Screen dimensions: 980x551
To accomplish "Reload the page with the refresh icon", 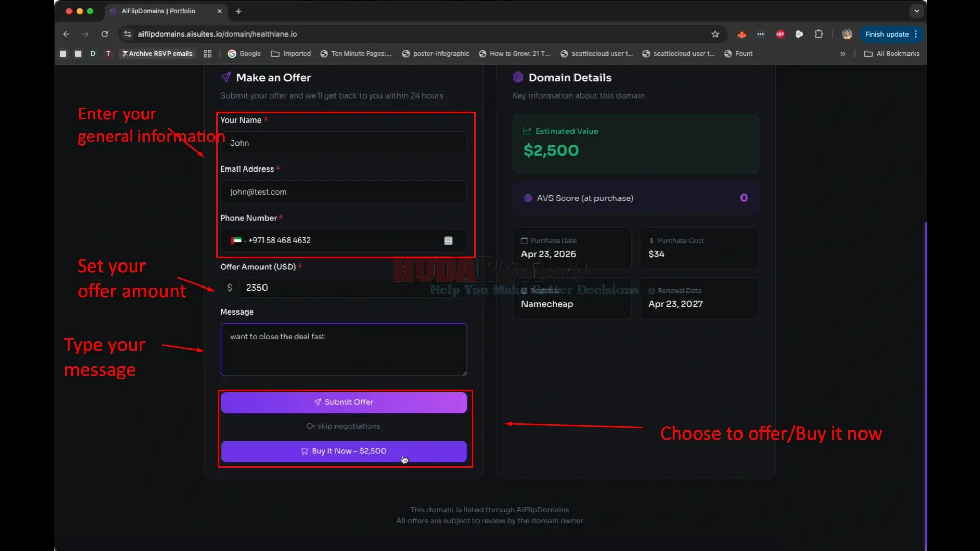I will pos(105,34).
